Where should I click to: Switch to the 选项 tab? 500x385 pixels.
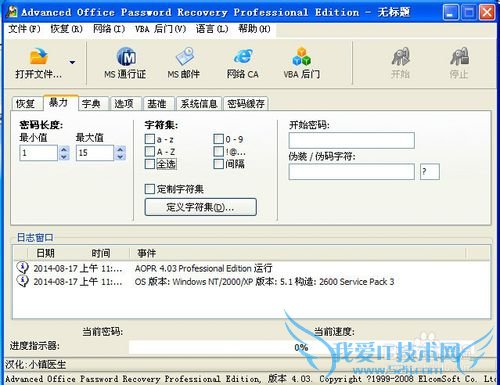click(125, 104)
